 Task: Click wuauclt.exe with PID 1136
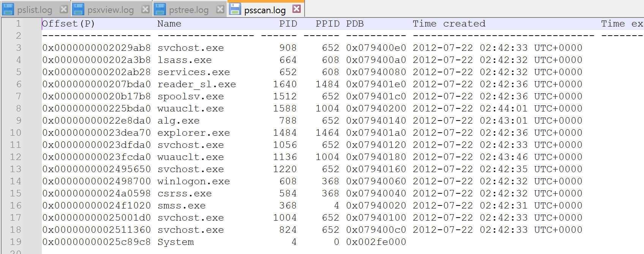coord(191,157)
